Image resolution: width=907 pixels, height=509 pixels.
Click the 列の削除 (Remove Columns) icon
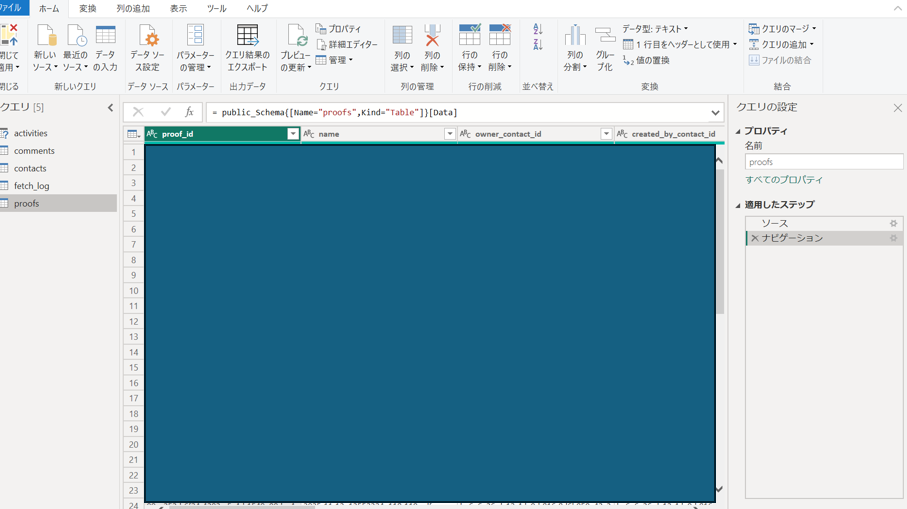click(x=432, y=38)
